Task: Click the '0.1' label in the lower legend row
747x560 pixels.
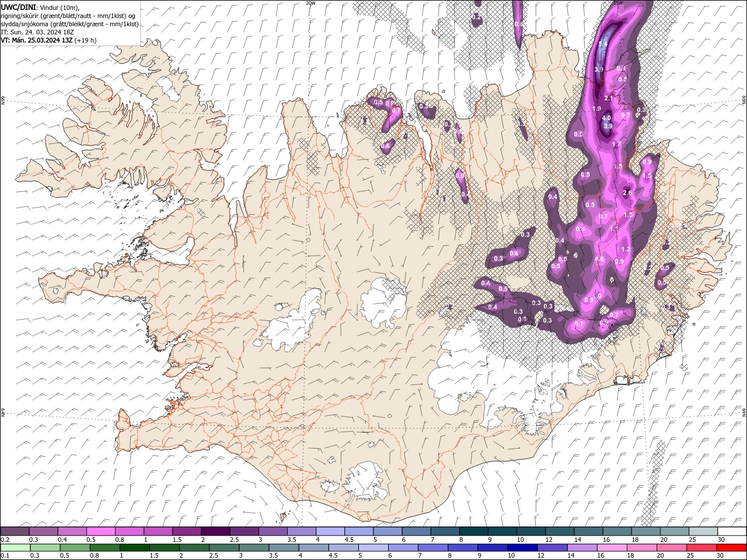Action: point(4,556)
